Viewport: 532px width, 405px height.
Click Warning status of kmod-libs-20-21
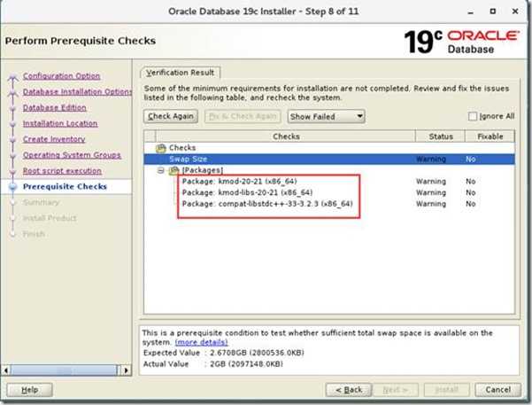431,192
